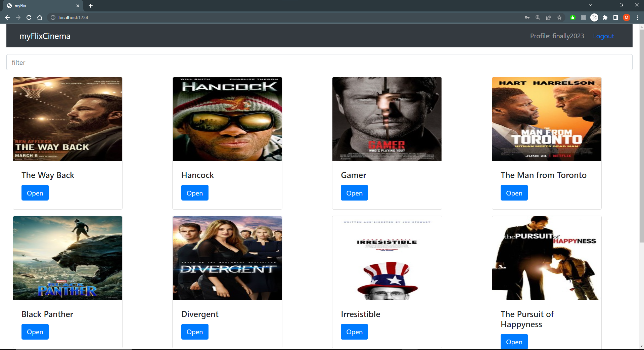Open the Divergent movie
644x350 pixels.
pyautogui.click(x=195, y=332)
